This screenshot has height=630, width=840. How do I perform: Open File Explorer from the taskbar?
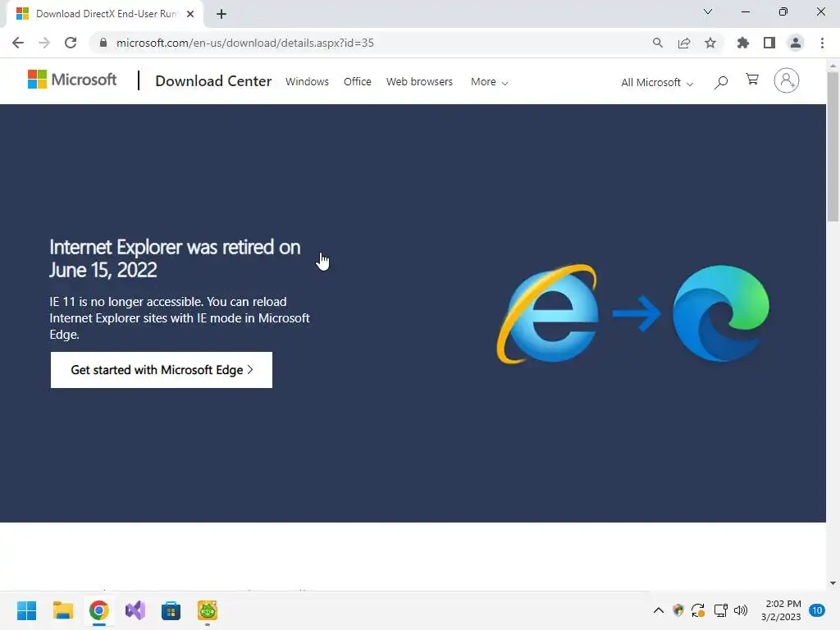coord(62,610)
